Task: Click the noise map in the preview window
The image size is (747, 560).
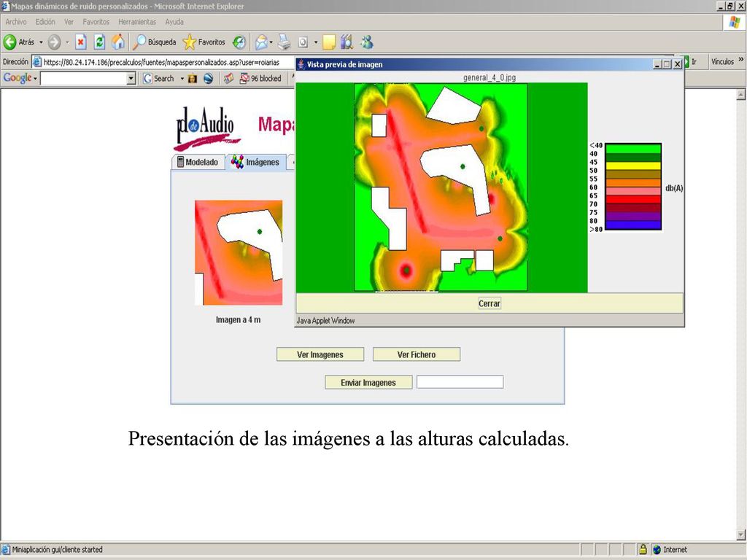Action: pos(441,187)
